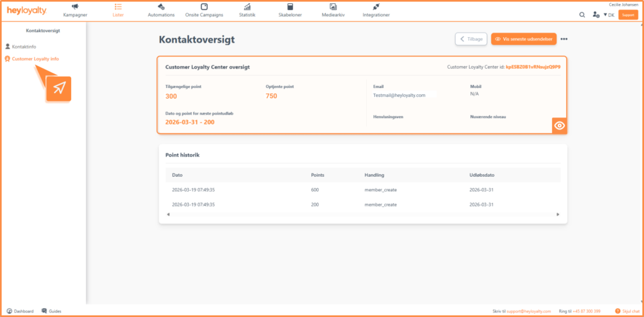Click the Udløbsdato column header
The height and width of the screenshot is (317, 644).
click(482, 175)
